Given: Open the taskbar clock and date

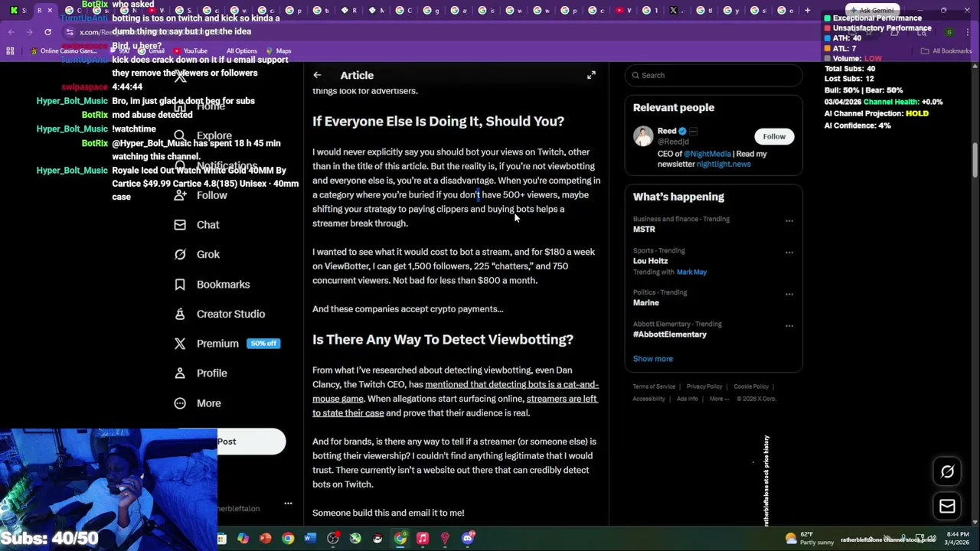Looking at the screenshot, I should pyautogui.click(x=958, y=539).
